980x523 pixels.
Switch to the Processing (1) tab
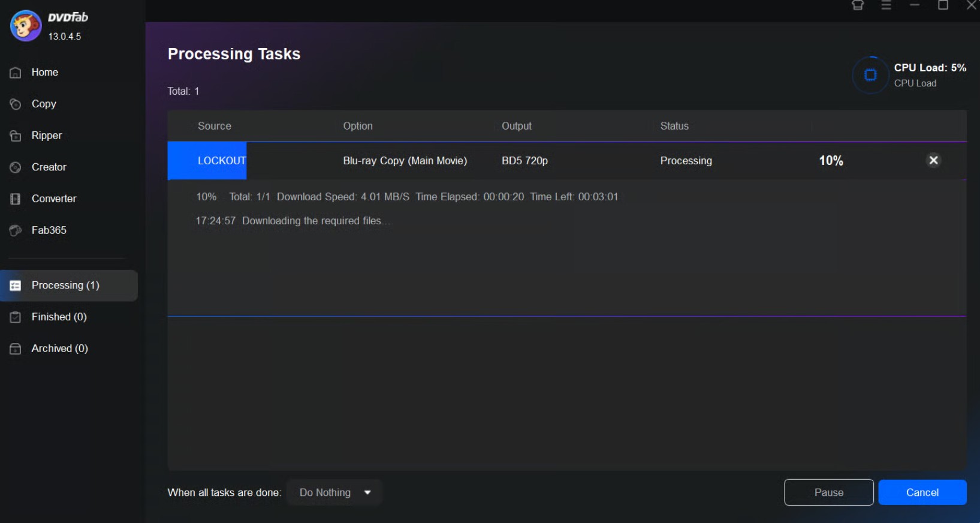[x=65, y=285]
